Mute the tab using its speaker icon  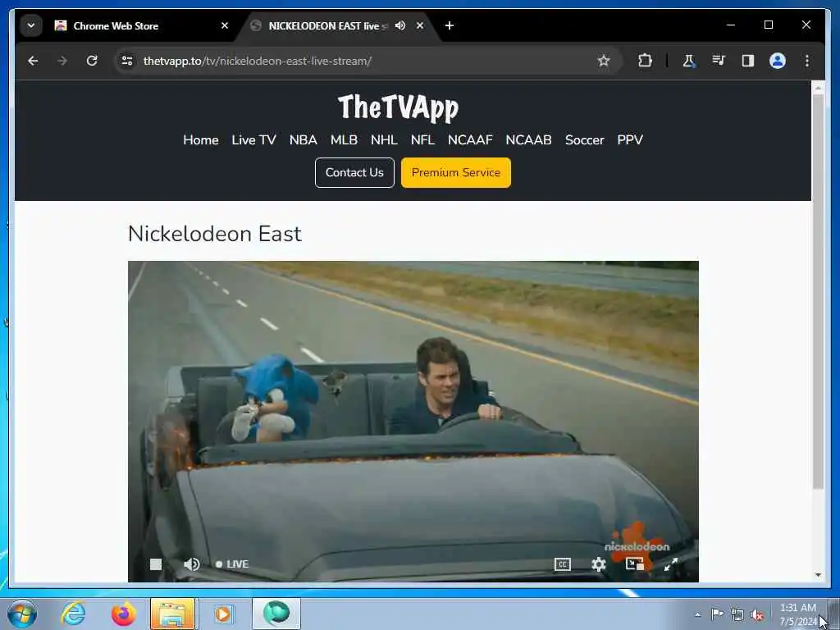(400, 25)
